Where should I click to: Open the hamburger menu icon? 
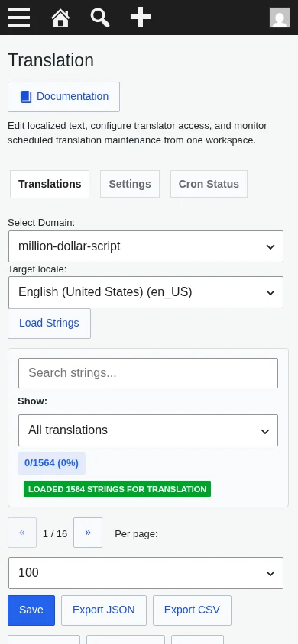(x=19, y=18)
